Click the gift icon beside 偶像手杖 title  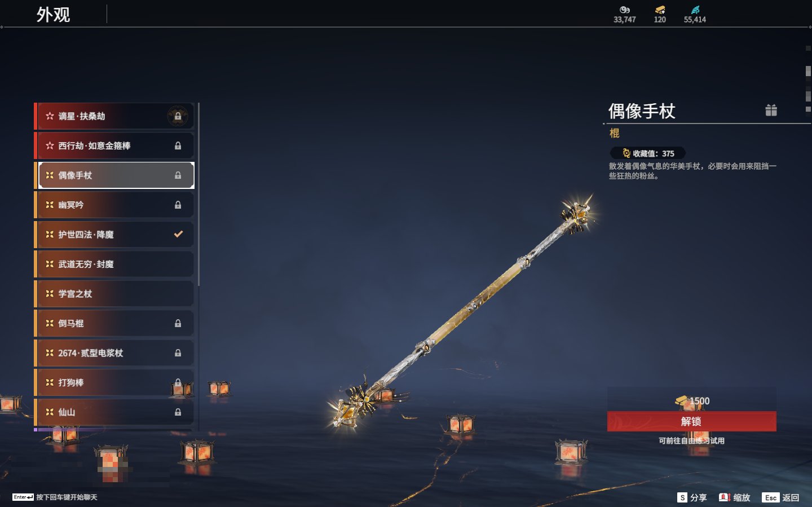coord(771,110)
